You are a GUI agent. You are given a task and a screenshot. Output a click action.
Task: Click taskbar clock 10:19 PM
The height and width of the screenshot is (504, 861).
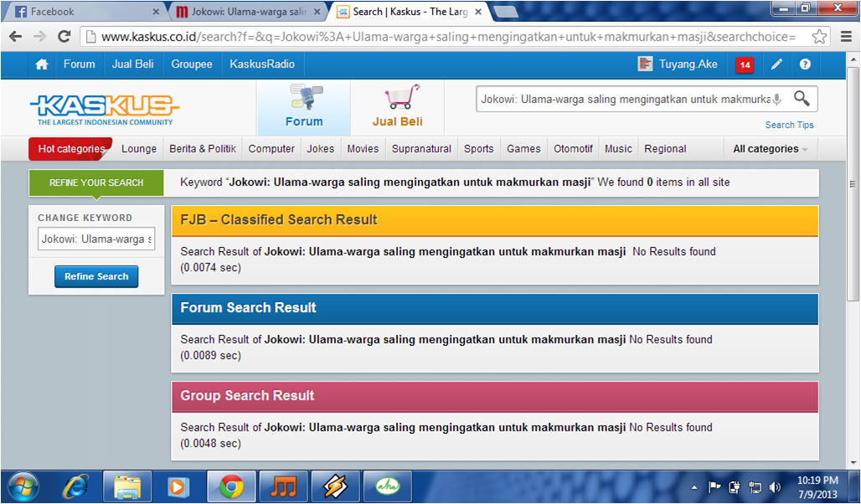[817, 487]
